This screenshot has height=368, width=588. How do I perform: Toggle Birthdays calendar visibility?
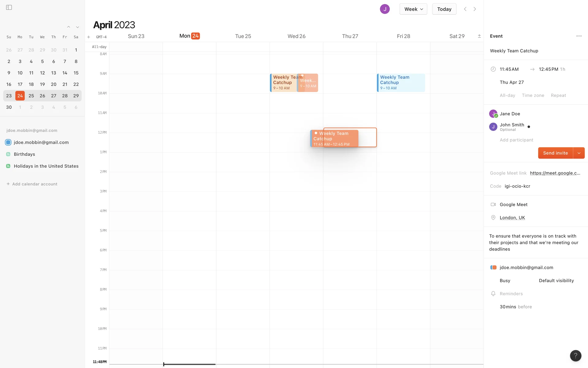pyautogui.click(x=8, y=154)
